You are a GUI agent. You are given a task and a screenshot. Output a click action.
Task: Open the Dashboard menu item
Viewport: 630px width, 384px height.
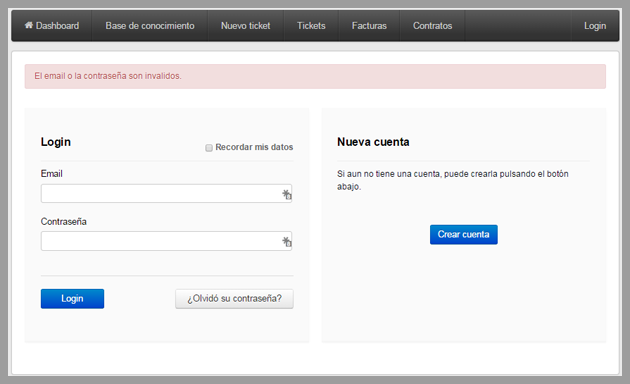52,26
